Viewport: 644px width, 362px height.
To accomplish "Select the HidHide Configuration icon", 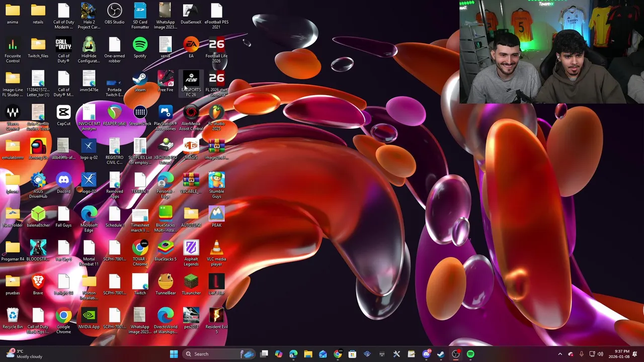I will pos(89,50).
